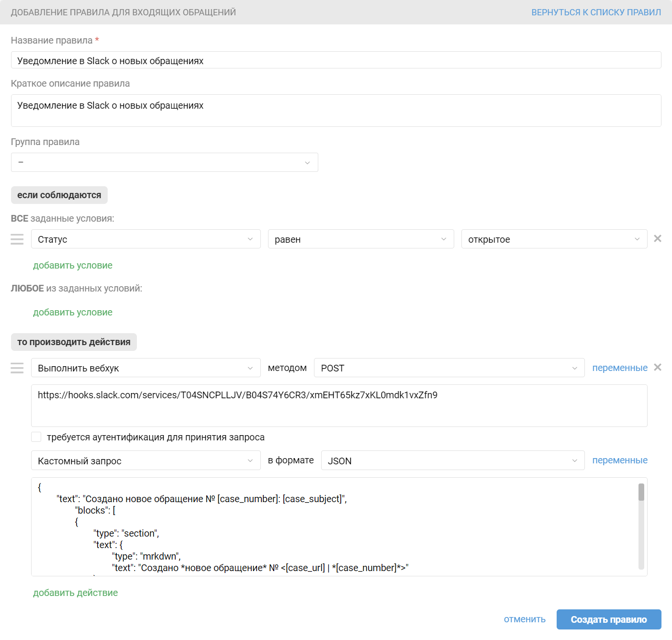The height and width of the screenshot is (640, 672).
Task: Focus the Slack webhook URL textarea
Action: click(x=339, y=405)
